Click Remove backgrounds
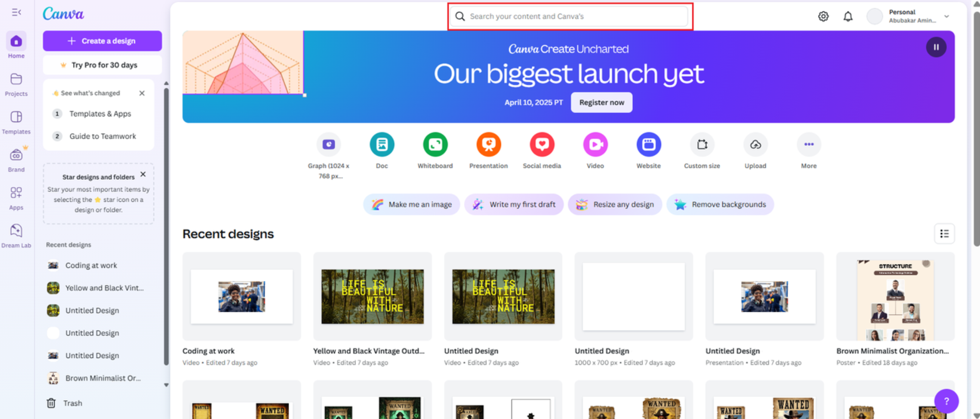Viewport: 980px width, 419px height. [x=720, y=204]
